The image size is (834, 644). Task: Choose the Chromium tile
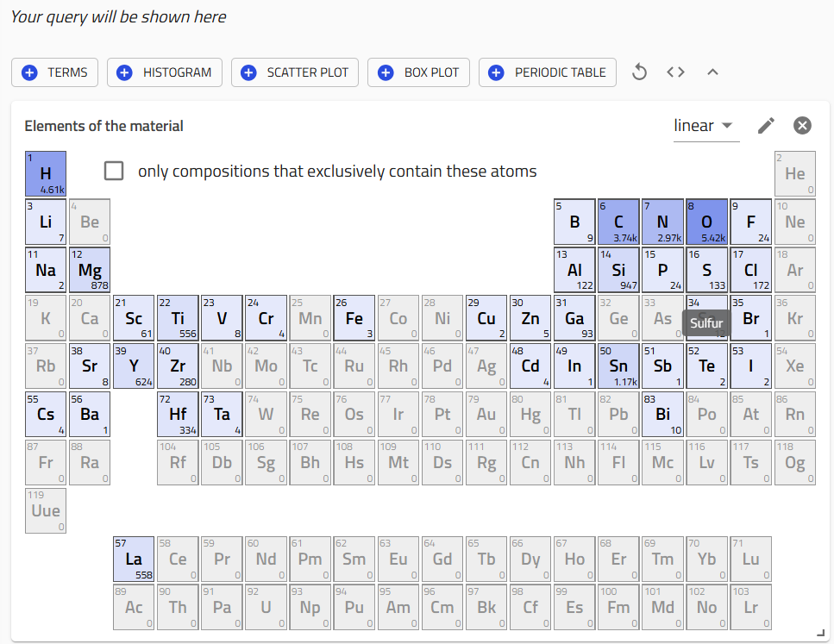266,318
